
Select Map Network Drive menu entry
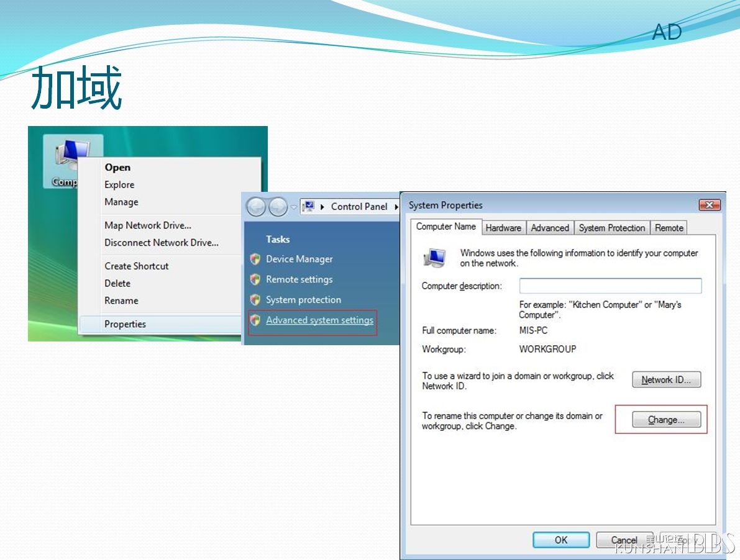point(148,225)
